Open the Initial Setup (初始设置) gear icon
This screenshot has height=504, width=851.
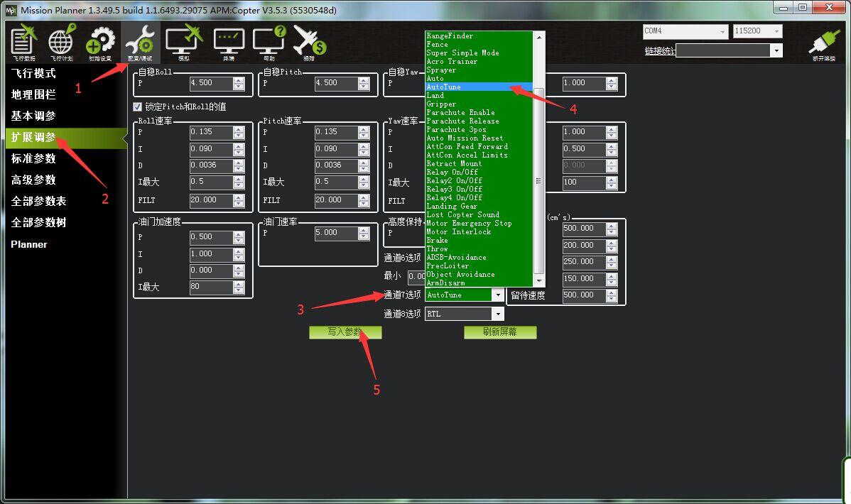click(100, 41)
